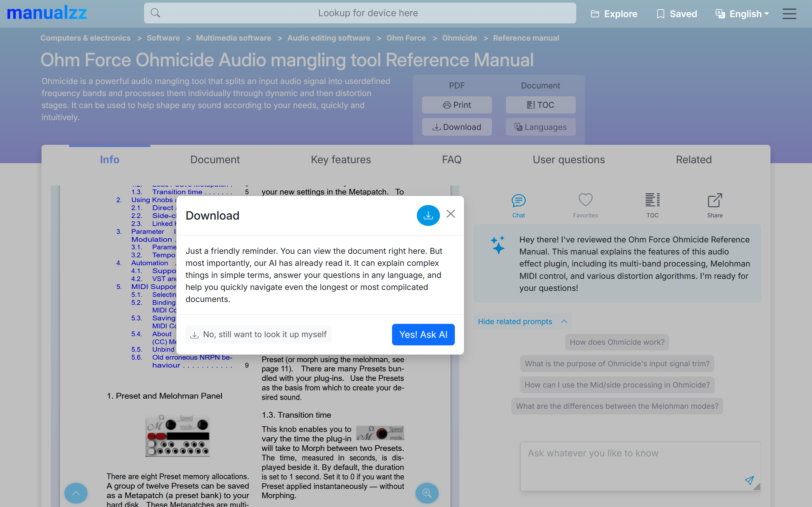812x507 pixels.
Task: Click the Yes! Ask AI button
Action: (x=423, y=334)
